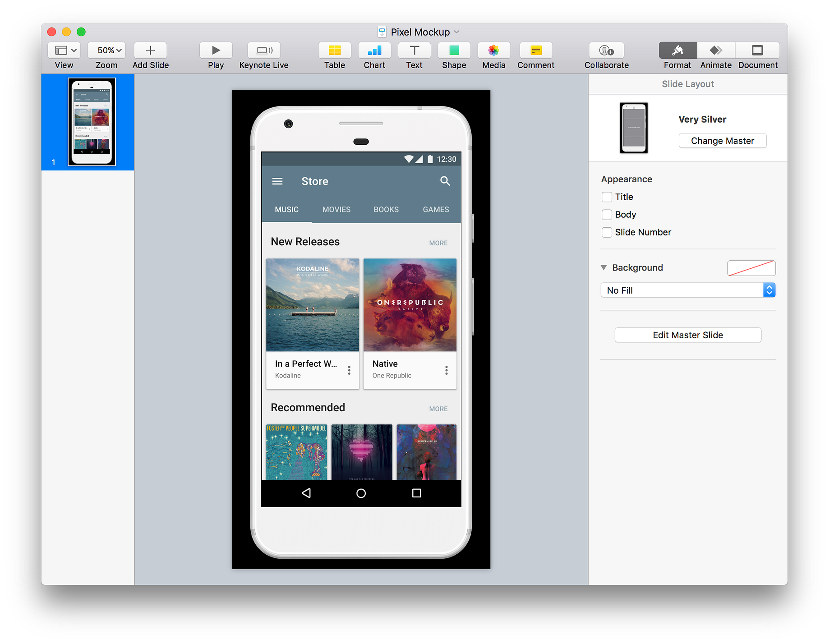Enable the Title checkbox
This screenshot has height=644, width=829.
click(607, 197)
